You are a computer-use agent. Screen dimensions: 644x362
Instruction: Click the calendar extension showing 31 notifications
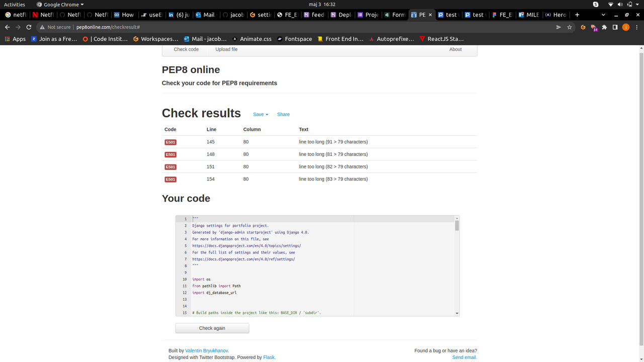tap(593, 27)
